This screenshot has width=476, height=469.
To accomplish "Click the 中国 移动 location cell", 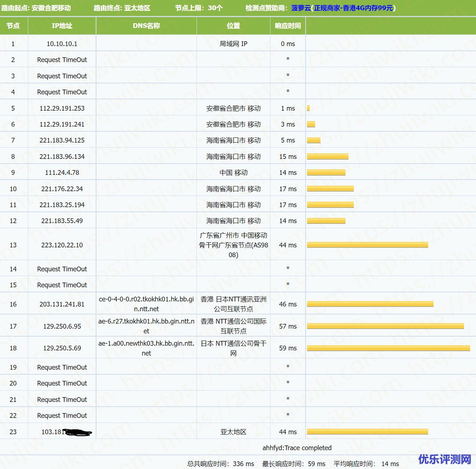I will click(233, 173).
